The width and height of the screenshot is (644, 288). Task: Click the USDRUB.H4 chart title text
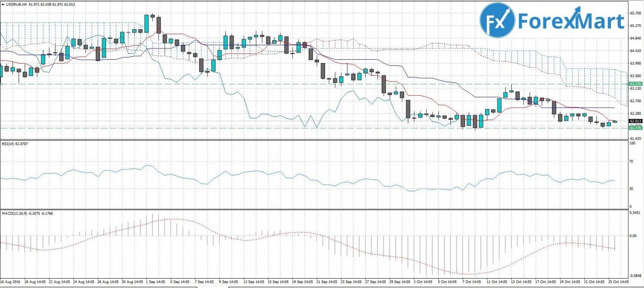click(17, 4)
